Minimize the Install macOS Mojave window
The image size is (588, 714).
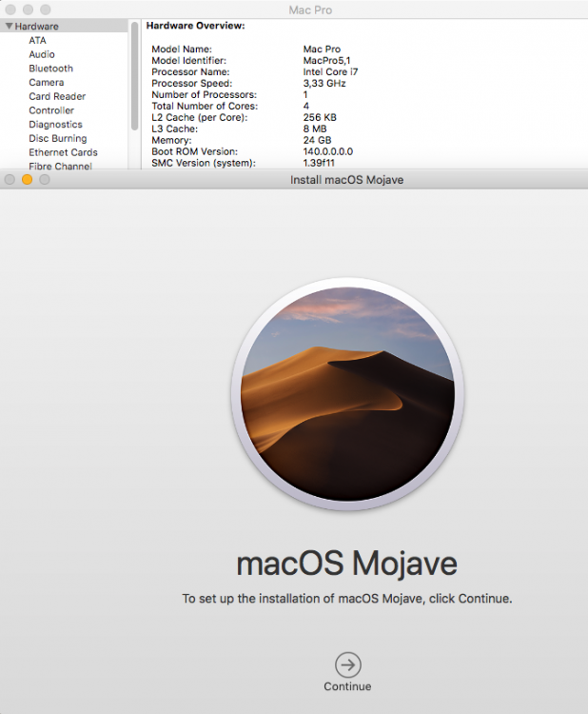(27, 180)
